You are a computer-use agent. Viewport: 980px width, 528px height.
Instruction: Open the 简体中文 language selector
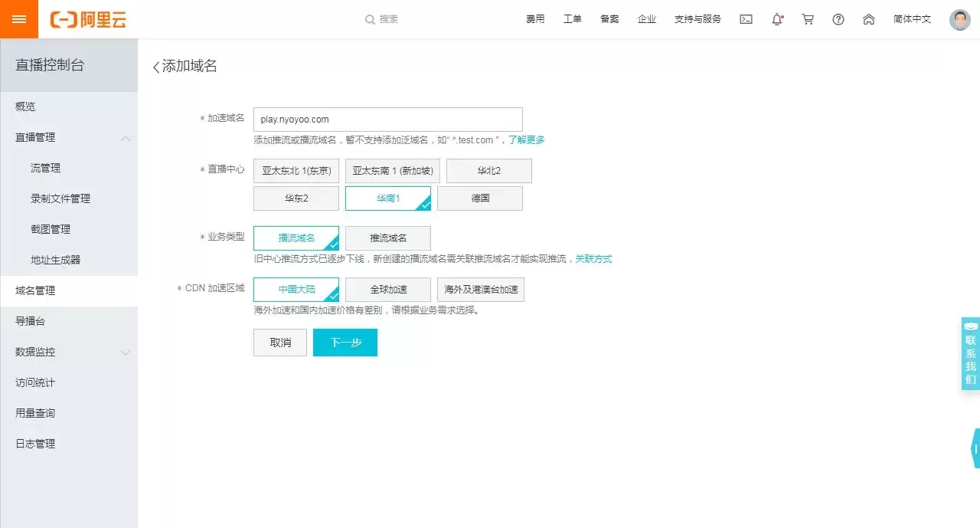(912, 19)
